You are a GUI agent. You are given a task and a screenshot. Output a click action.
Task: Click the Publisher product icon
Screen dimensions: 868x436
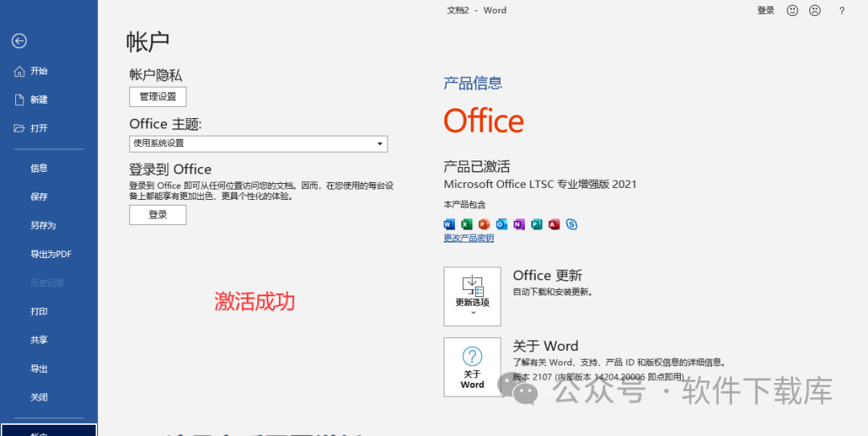536,224
